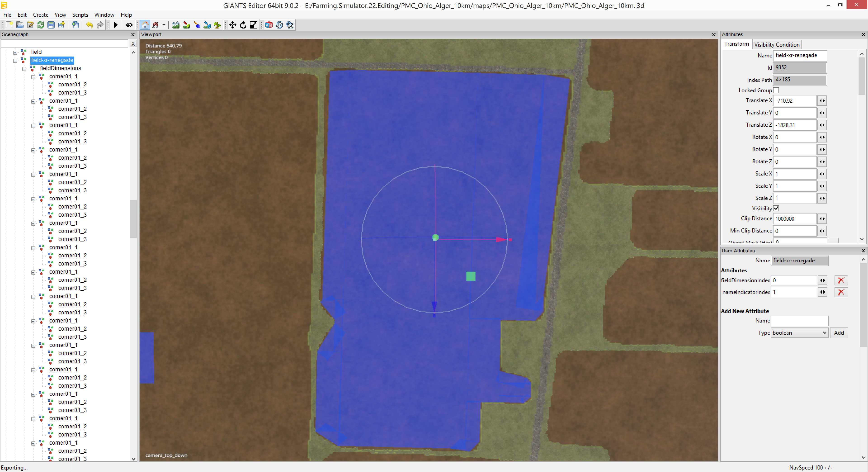Open the Type boolean dropdown
Screen dimensions: 868x472
coord(800,333)
